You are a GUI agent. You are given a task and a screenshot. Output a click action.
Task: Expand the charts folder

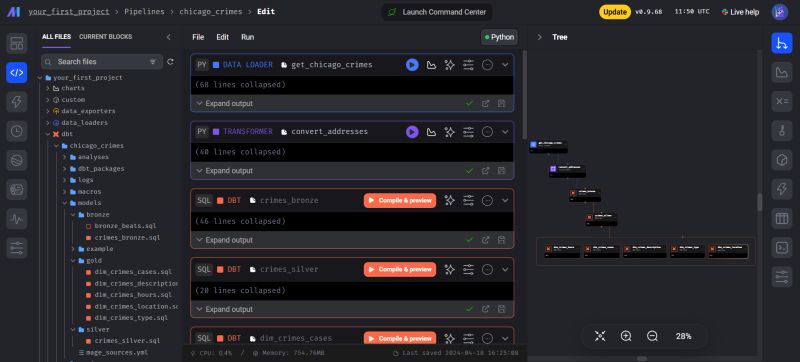[47, 89]
